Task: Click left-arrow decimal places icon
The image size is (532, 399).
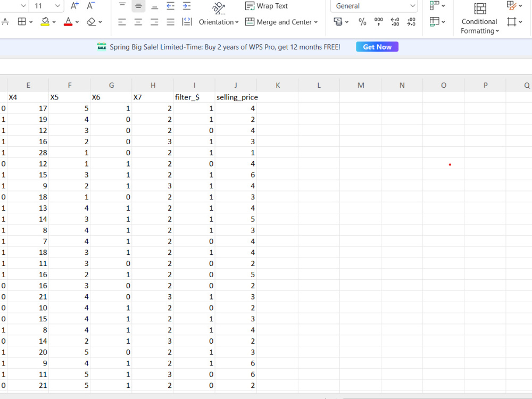Action: coord(395,22)
